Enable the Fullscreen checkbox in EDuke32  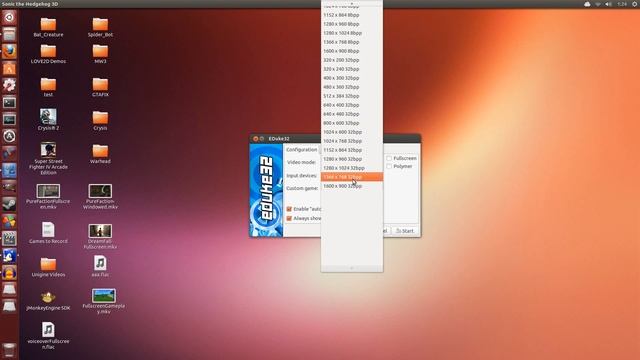tap(389, 158)
